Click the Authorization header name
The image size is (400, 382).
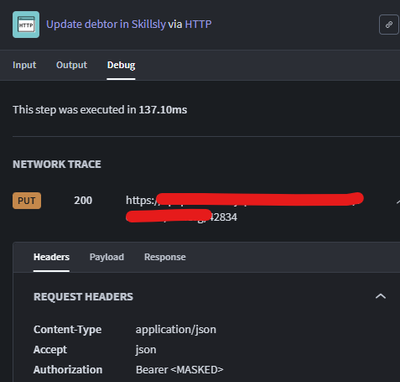[x=68, y=370]
